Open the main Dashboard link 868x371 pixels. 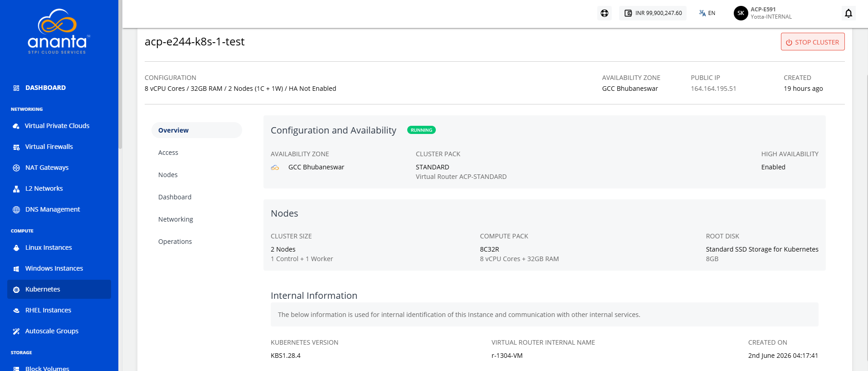click(x=45, y=88)
